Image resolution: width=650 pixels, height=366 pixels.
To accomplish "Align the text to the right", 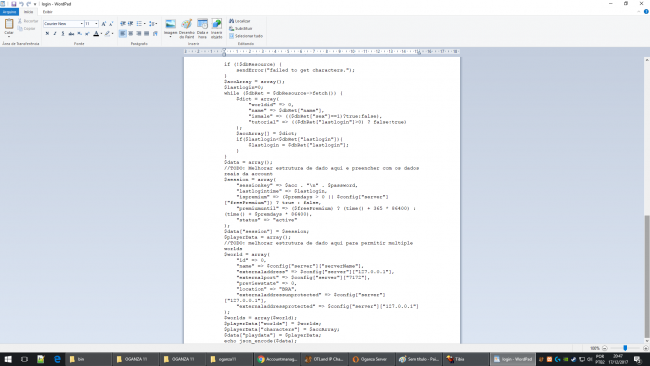I will [138, 34].
